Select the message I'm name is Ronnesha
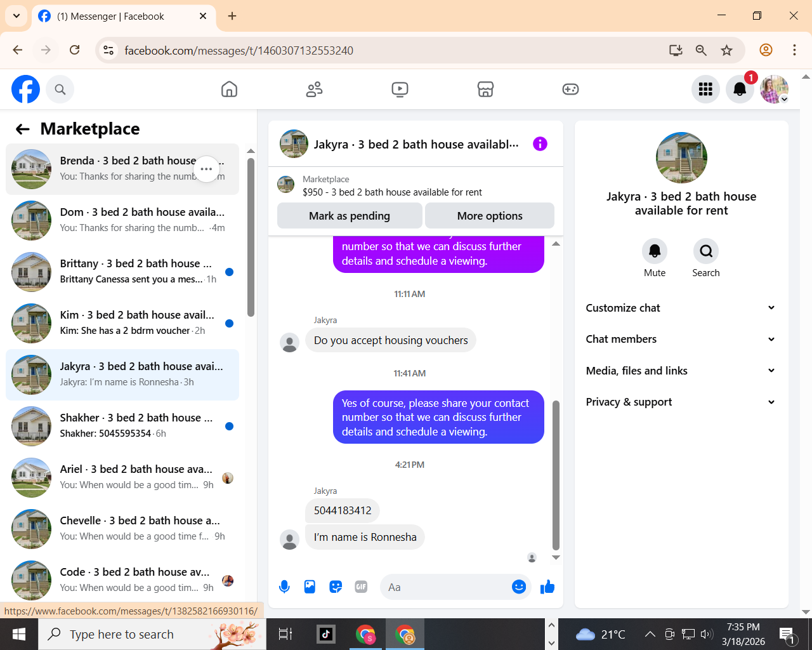 click(365, 537)
